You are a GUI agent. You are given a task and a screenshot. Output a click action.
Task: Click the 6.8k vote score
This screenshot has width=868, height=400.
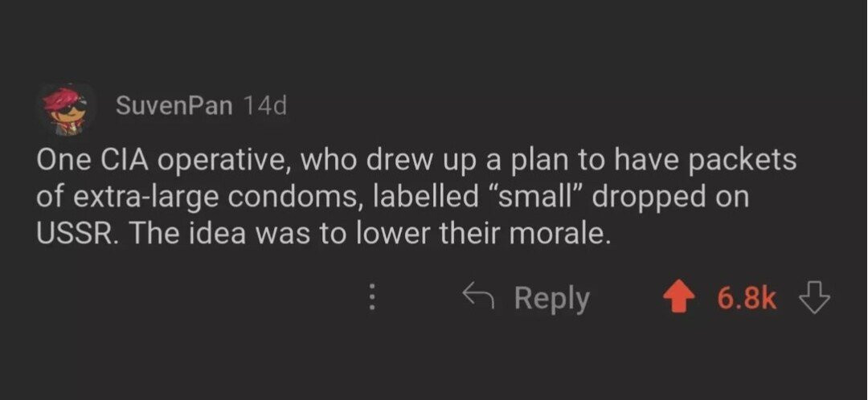pos(747,299)
